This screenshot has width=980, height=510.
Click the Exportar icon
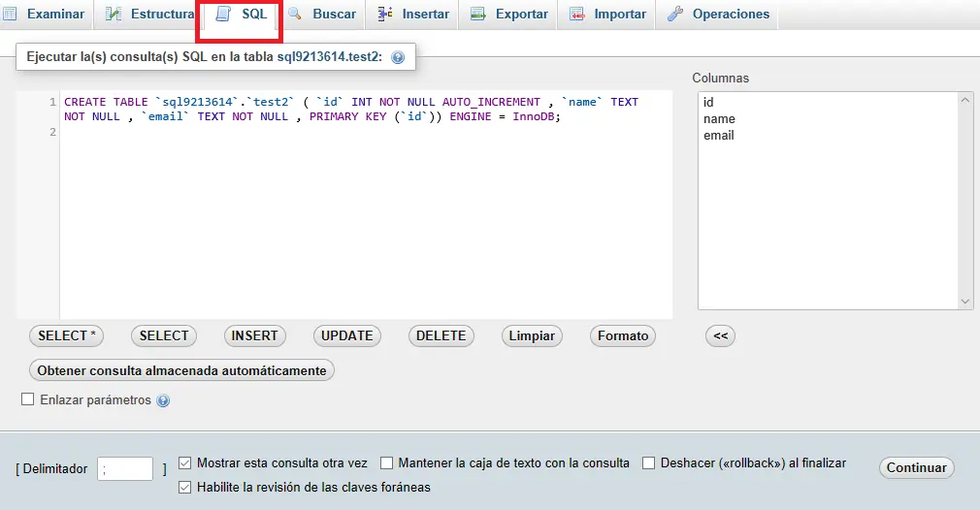click(478, 14)
